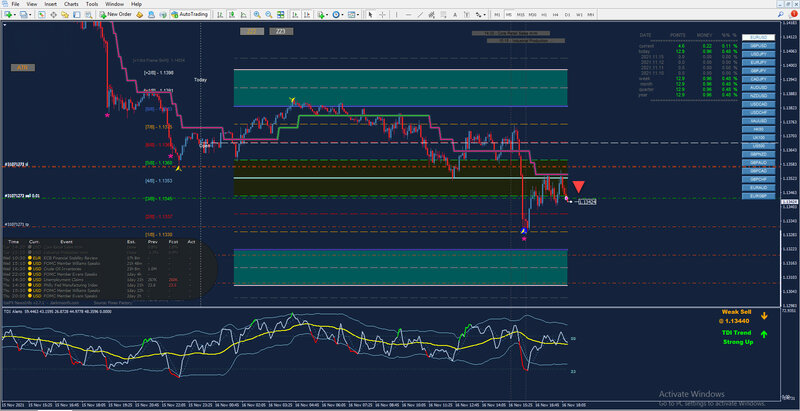Select the EURUSD symbol button
The image size is (800, 411).
758,37
